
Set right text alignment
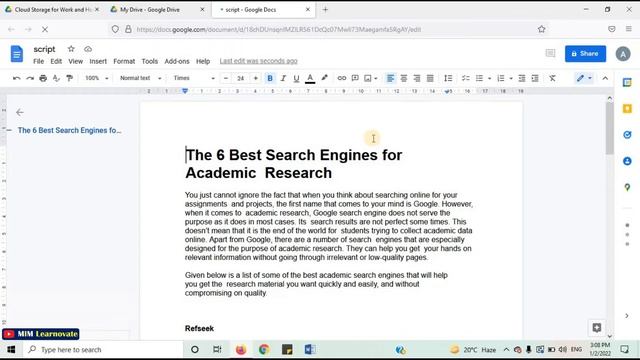point(417,78)
